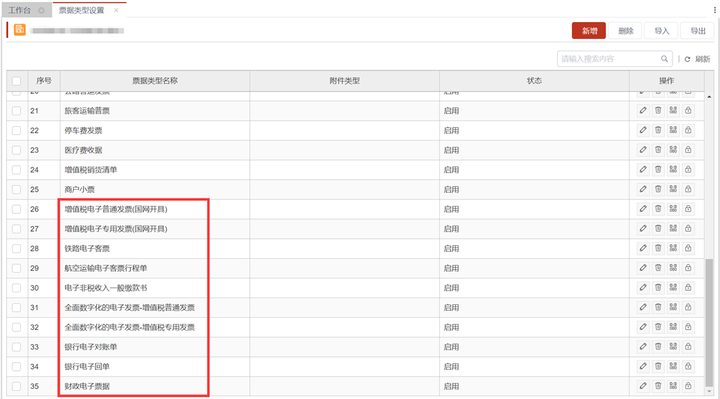Click the 附件类型 column header
The height and width of the screenshot is (399, 720).
[344, 81]
